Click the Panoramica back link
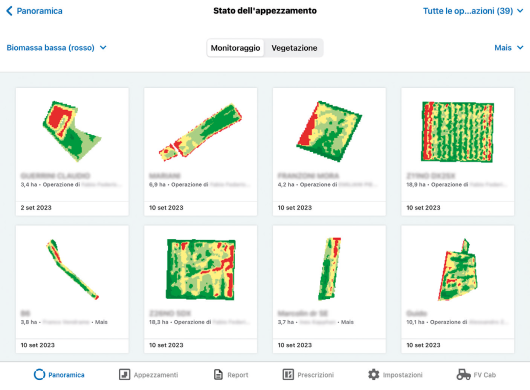This screenshot has width=530, height=390. point(39,11)
